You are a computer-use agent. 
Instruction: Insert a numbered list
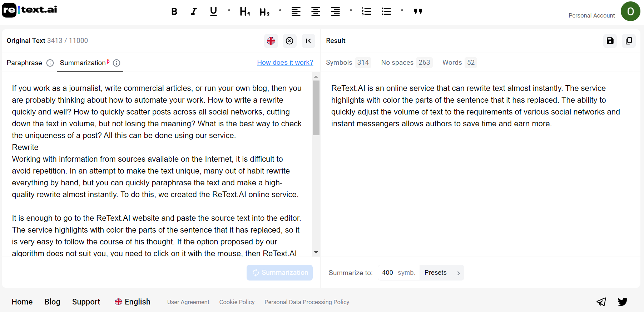click(366, 11)
